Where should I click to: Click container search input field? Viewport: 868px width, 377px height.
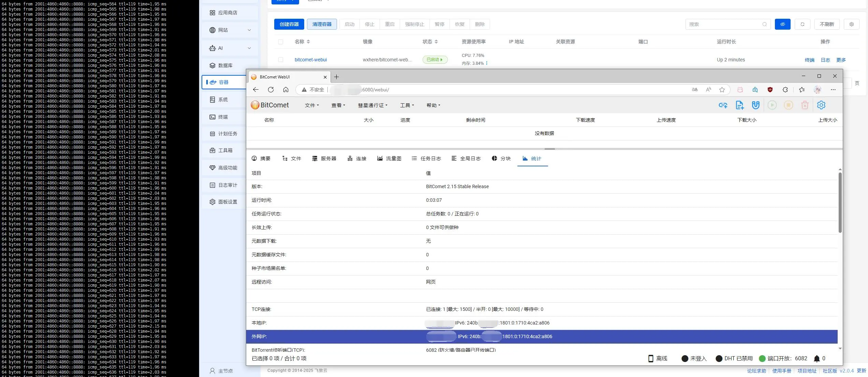pos(728,24)
